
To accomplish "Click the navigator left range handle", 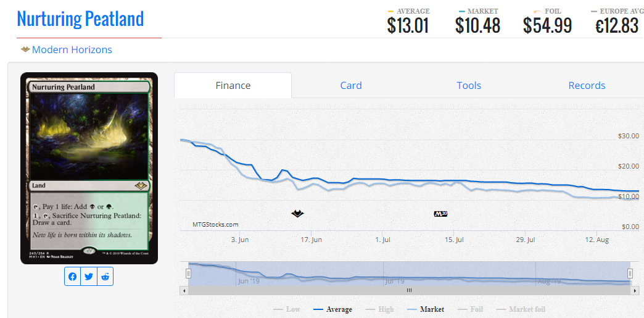I will tap(189, 274).
